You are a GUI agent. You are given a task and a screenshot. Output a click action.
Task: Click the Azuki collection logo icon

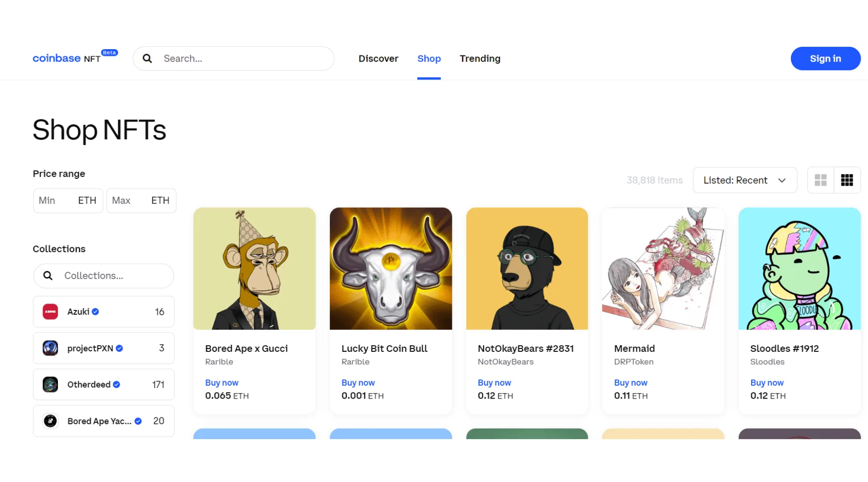[50, 312]
